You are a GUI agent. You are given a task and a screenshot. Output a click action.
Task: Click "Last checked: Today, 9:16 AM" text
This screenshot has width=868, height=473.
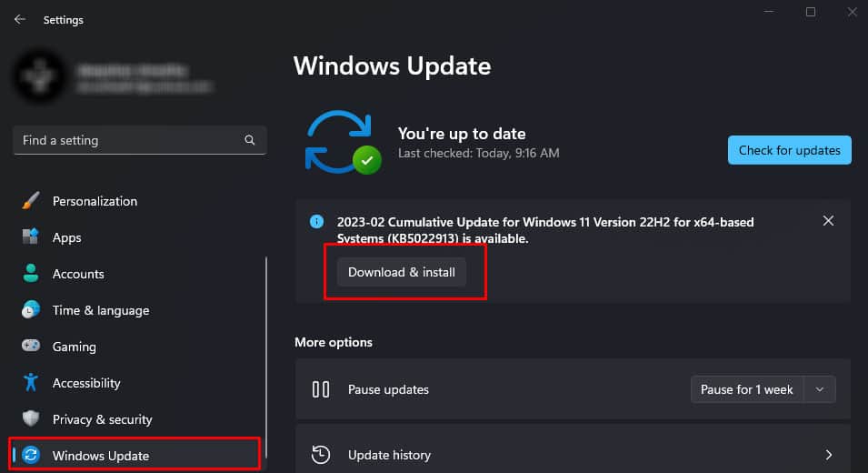pos(478,153)
